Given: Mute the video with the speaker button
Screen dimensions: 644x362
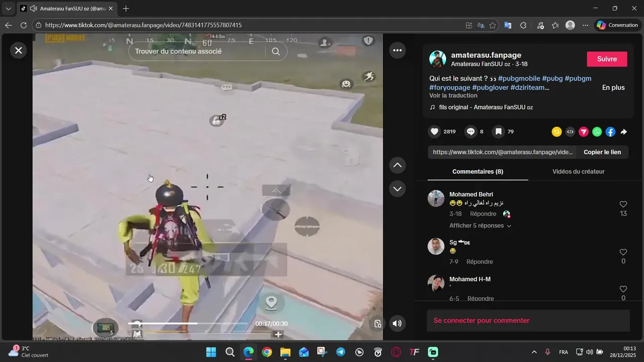Looking at the screenshot, I should (397, 323).
